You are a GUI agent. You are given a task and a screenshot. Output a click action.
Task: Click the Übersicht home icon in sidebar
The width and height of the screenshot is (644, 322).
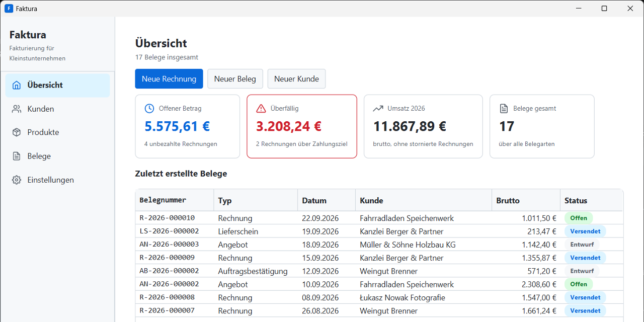click(17, 85)
